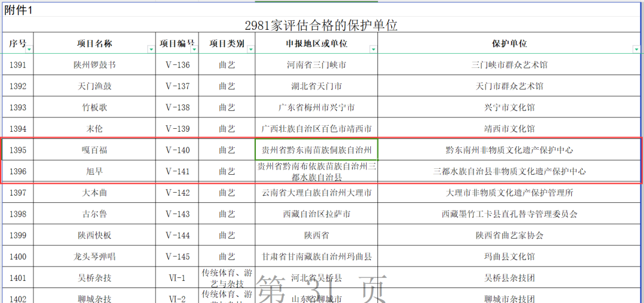Select the project number cell Ⅴ-136

pos(177,64)
